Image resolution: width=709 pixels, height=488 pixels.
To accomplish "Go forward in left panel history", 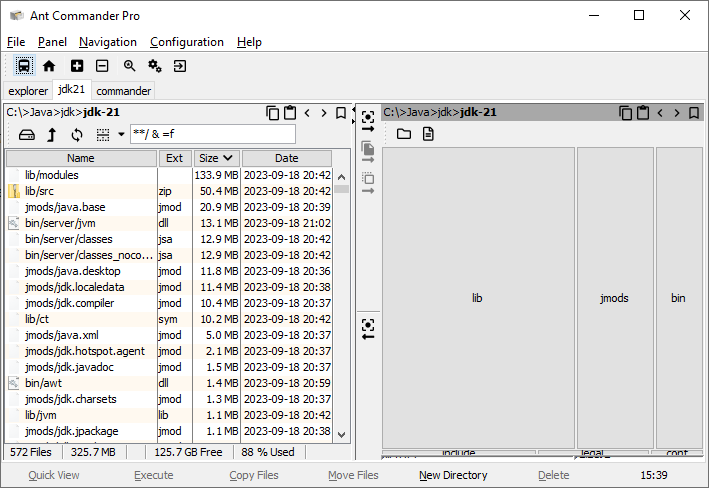I will (x=324, y=113).
